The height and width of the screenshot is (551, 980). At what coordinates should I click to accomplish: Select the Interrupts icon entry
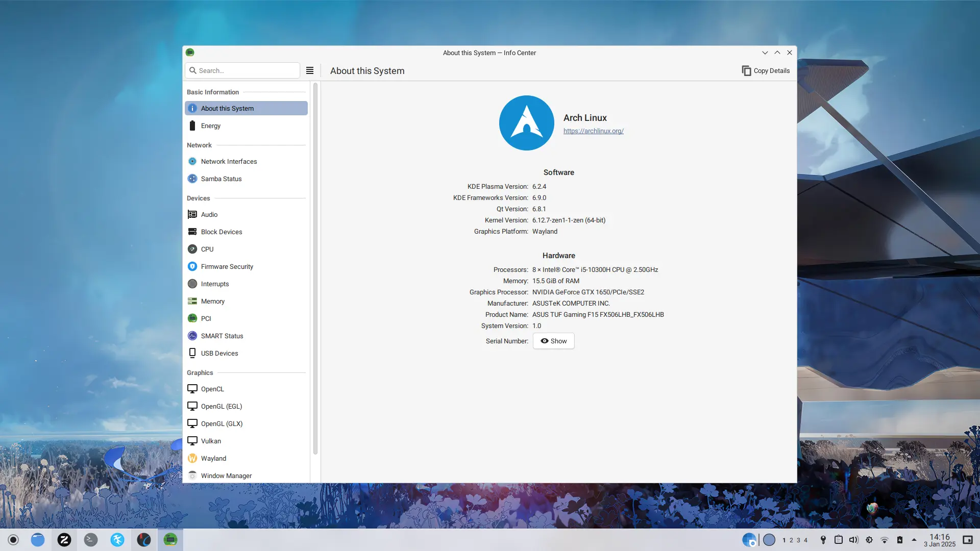click(x=192, y=284)
